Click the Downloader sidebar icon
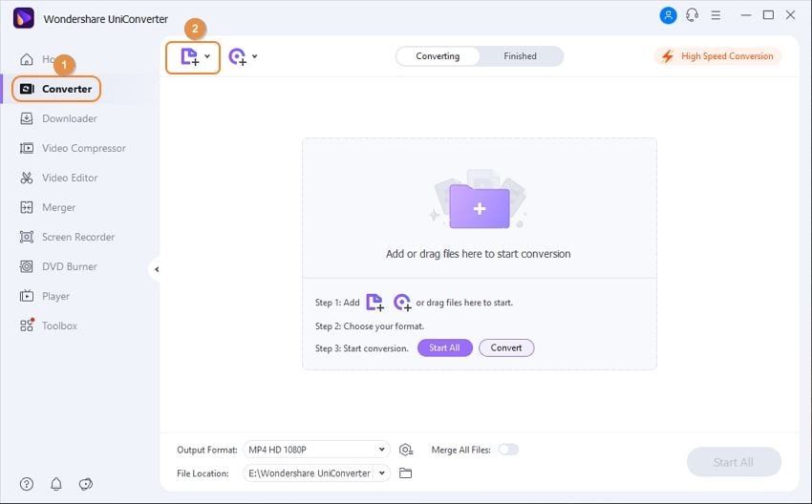The image size is (812, 504). click(x=27, y=118)
